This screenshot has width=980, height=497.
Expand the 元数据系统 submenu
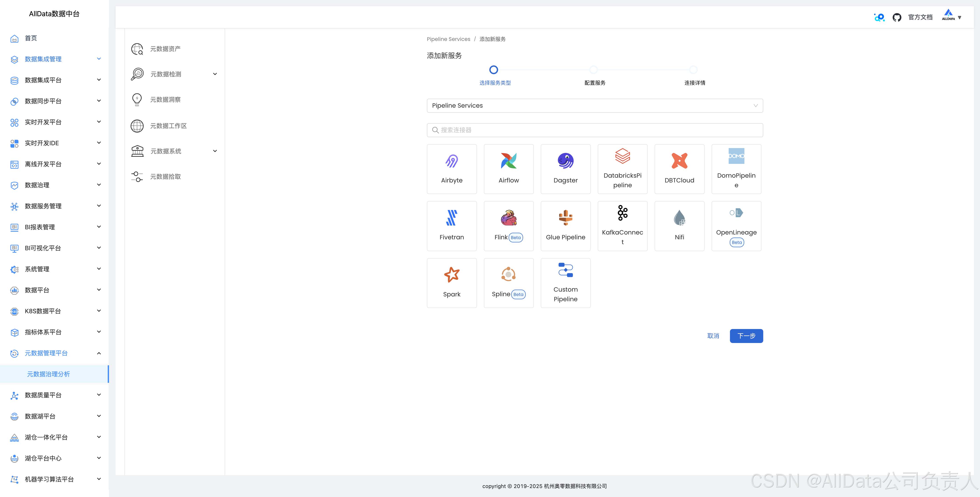click(x=174, y=151)
